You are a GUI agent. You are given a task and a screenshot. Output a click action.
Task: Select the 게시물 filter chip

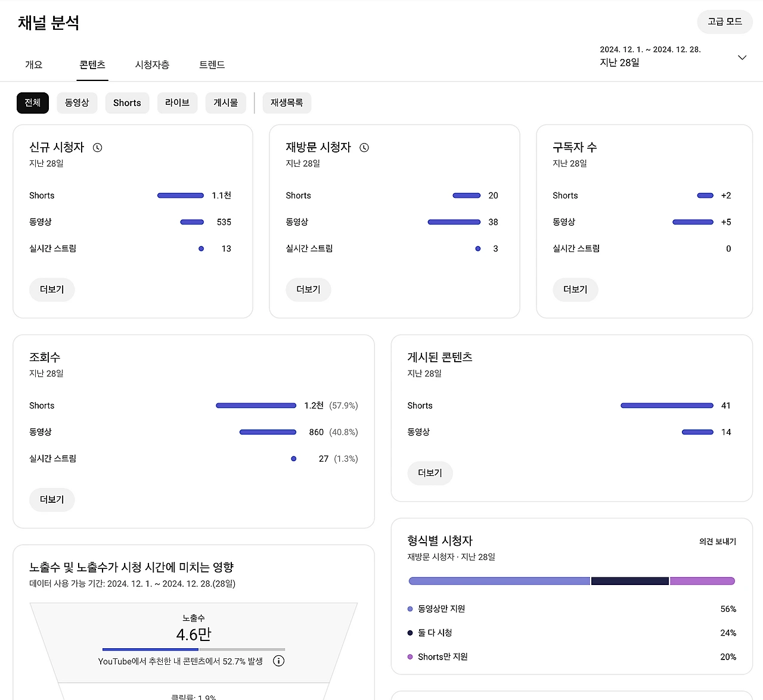[x=225, y=102]
